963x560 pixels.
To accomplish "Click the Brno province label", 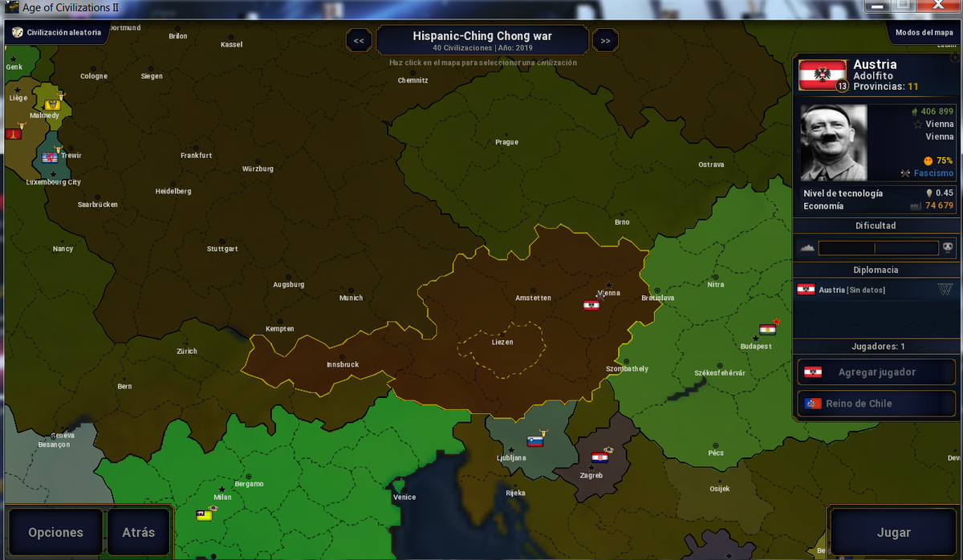I will tap(622, 222).
